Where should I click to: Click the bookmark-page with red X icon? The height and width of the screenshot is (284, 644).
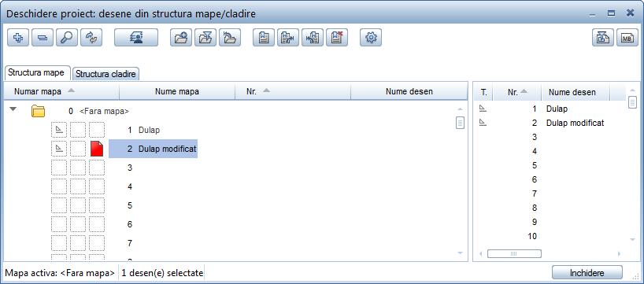(x=337, y=38)
